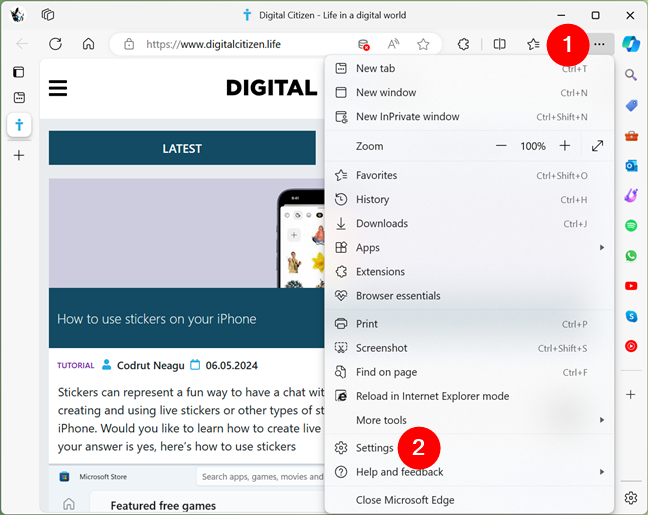Image resolution: width=648 pixels, height=515 pixels.
Task: Open the Settings and more ellipsis button
Action: [599, 44]
